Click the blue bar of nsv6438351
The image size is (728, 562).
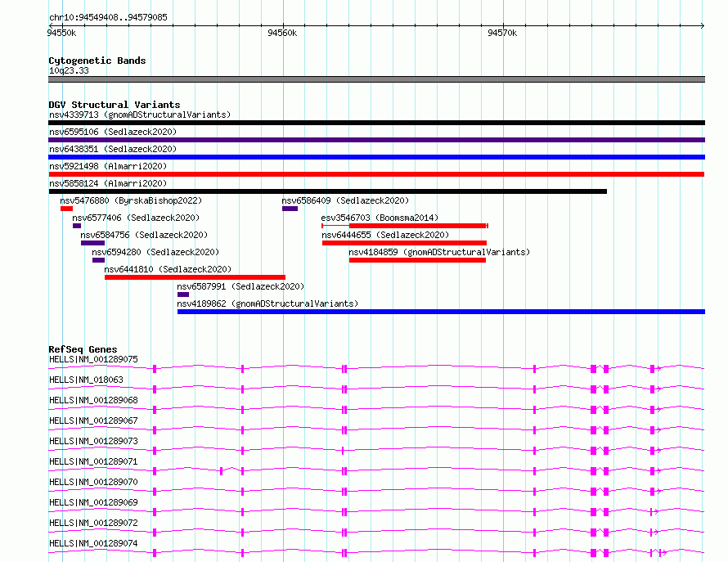[x=376, y=157]
